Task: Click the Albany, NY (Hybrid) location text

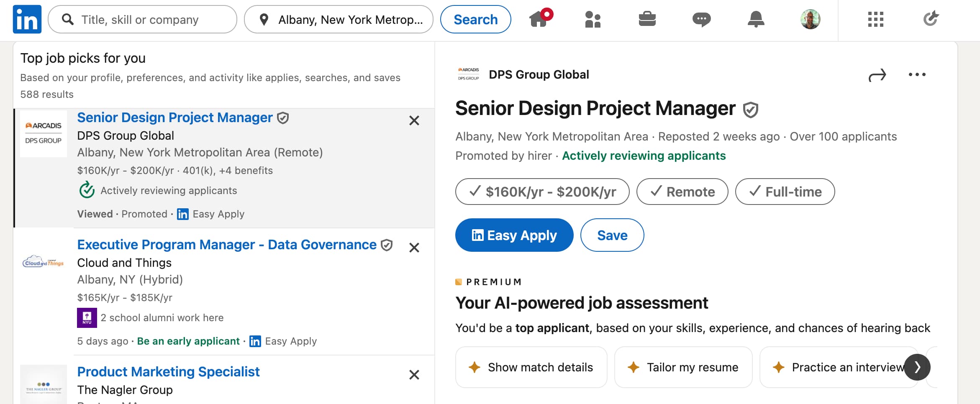Action: tap(130, 279)
